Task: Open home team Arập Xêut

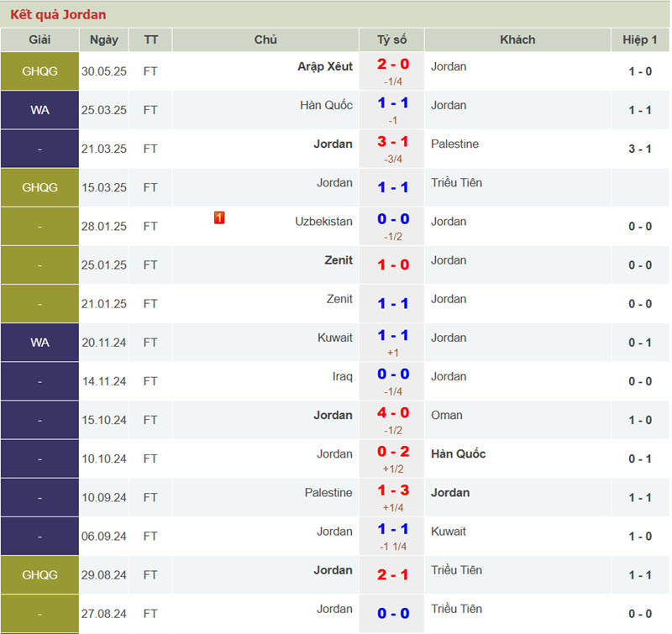Action: coord(325,67)
